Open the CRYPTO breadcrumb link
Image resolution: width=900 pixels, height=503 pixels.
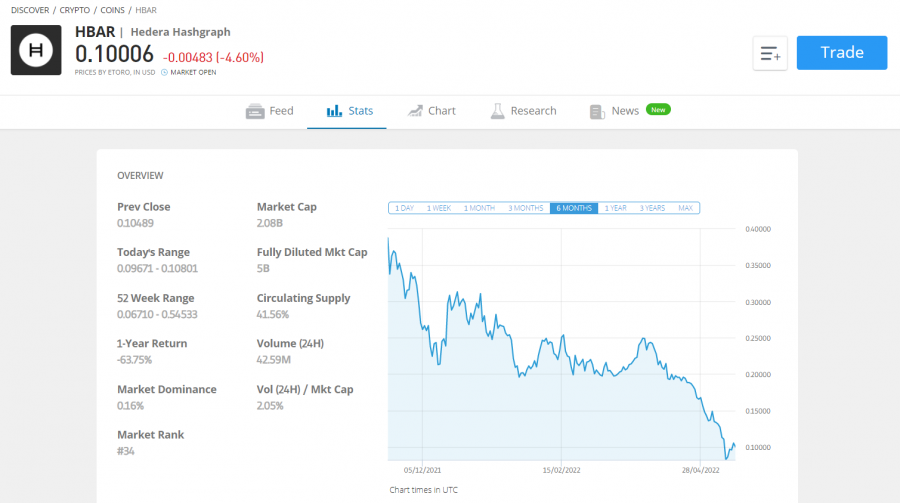(x=75, y=10)
